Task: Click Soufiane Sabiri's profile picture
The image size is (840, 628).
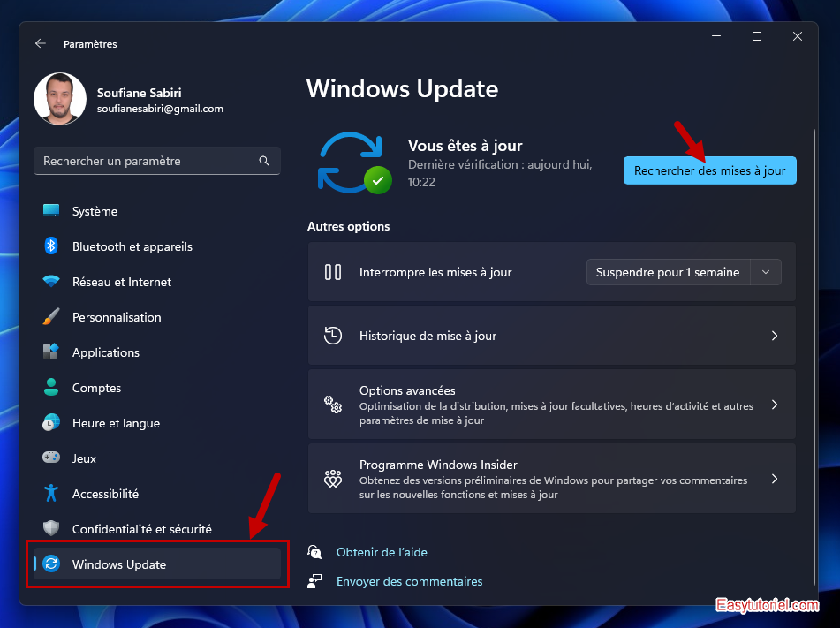Action: 60,99
